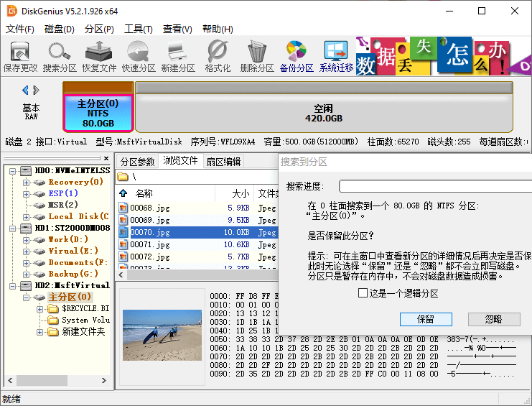Check the 这是一个逻辑分区 checkbox

[363, 293]
